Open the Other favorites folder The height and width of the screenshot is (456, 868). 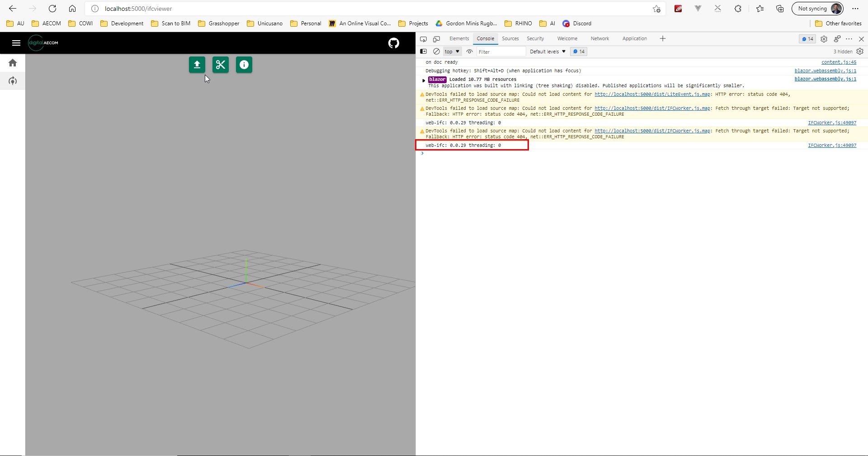click(838, 24)
